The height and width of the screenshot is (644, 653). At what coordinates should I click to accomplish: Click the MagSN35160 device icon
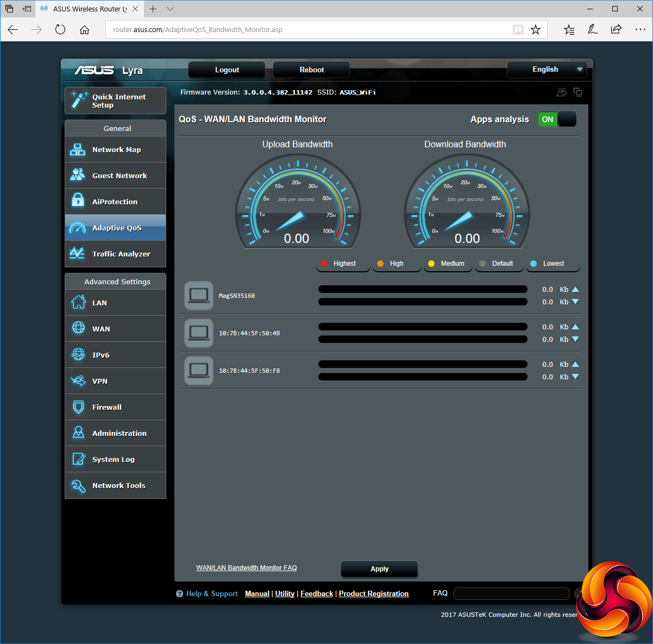coord(199,296)
